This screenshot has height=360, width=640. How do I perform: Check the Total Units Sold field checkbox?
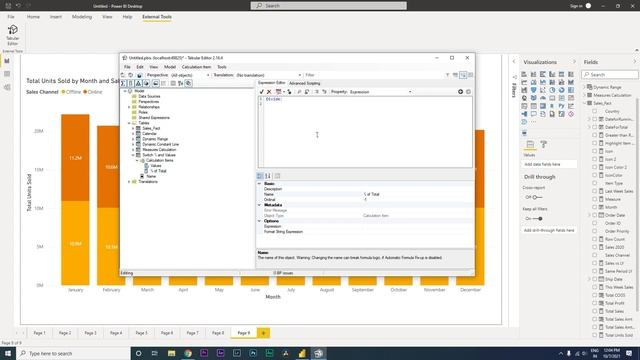point(595,335)
